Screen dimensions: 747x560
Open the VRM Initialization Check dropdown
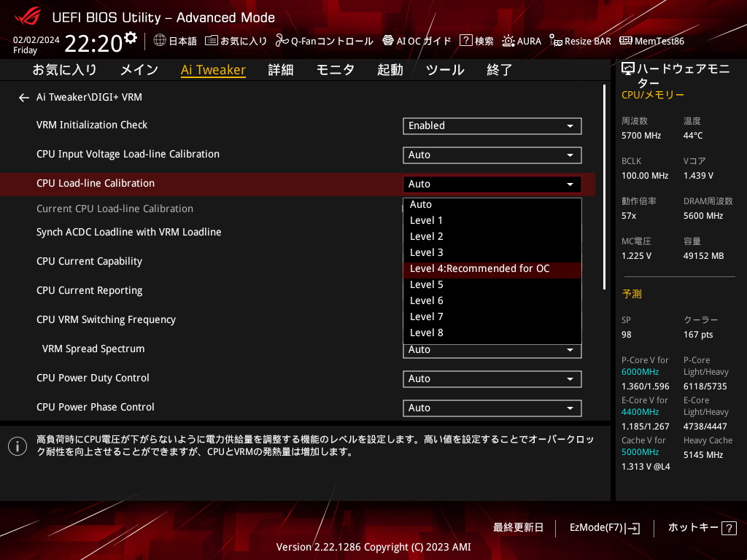pos(492,125)
